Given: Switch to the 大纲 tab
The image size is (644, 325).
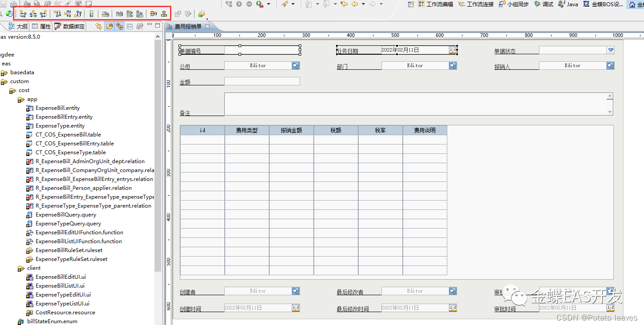Looking at the screenshot, I should pos(18,27).
